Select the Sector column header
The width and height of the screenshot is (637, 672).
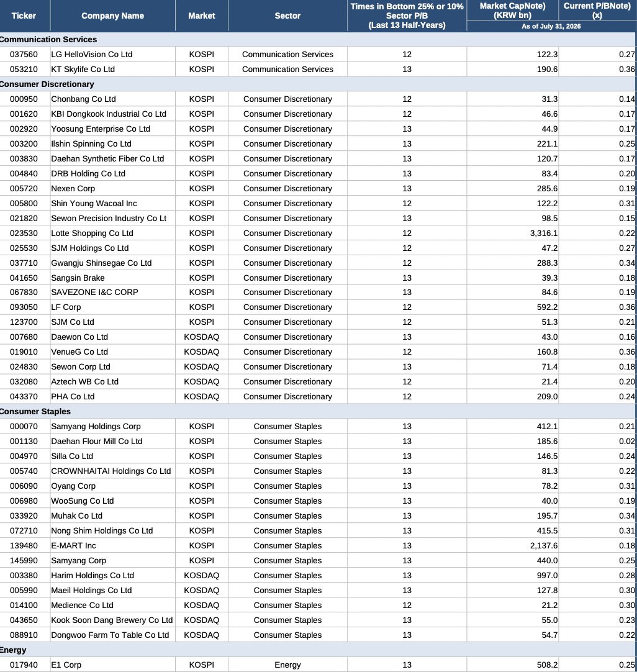click(287, 16)
